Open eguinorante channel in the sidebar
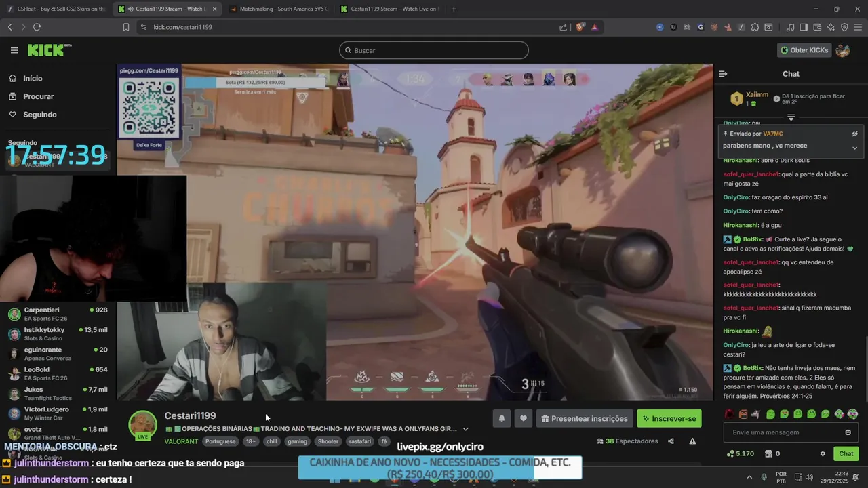The image size is (868, 488). (58, 354)
